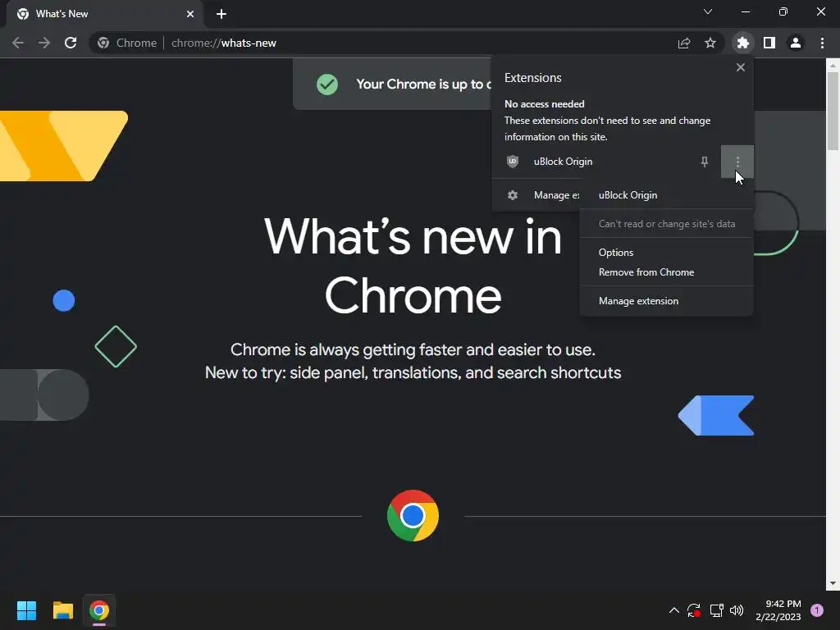The height and width of the screenshot is (630, 840).
Task: Pin the uBlock Origin extension
Action: click(x=705, y=162)
